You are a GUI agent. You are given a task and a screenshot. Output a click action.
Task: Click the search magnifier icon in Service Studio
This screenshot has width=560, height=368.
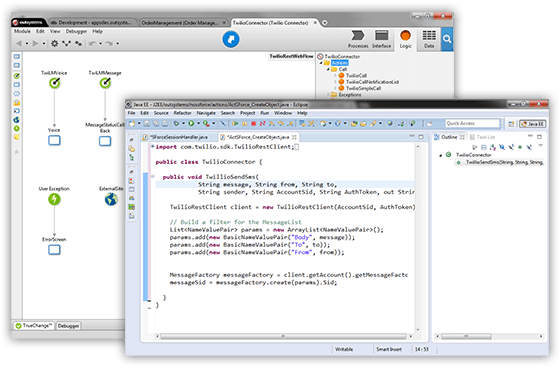[447, 39]
